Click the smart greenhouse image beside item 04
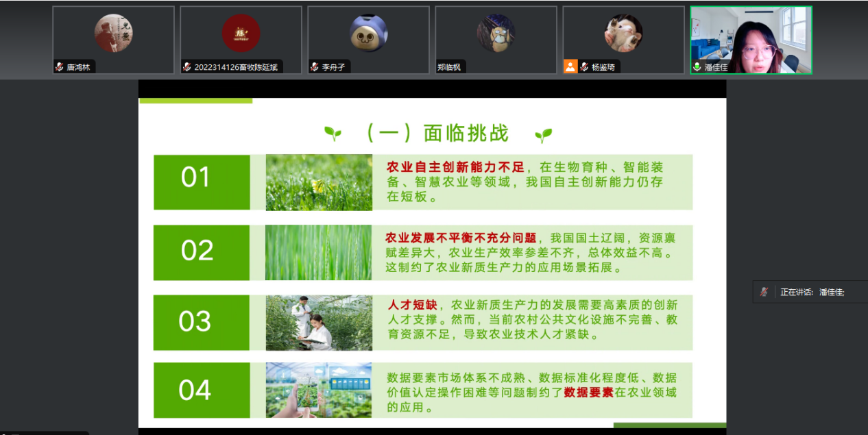 coord(319,390)
